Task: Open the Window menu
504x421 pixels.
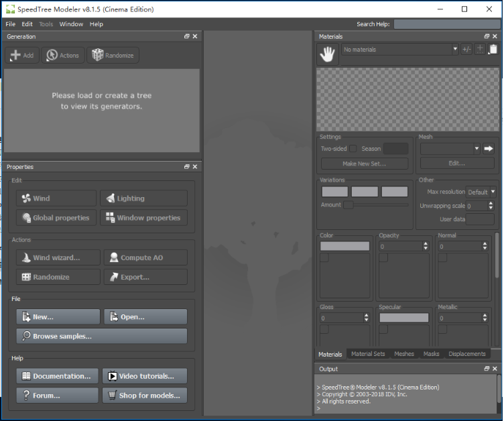Action: [x=71, y=24]
